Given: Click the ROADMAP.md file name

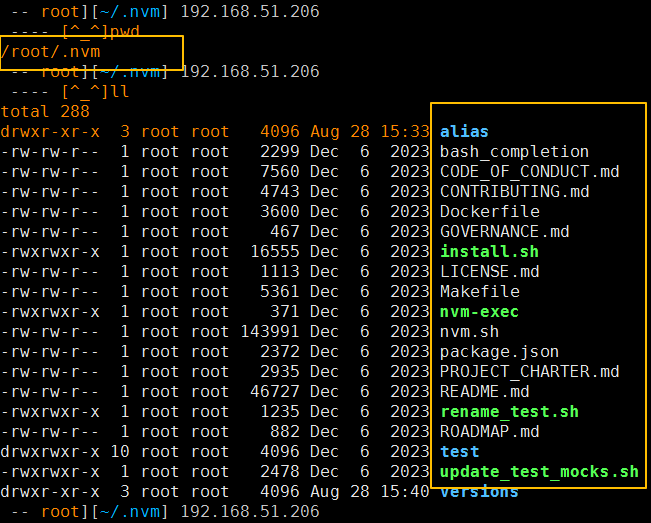Looking at the screenshot, I should coord(489,431).
